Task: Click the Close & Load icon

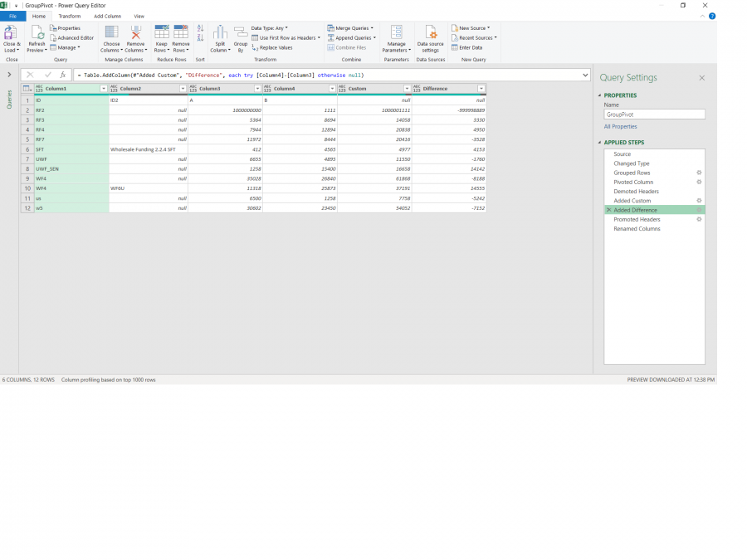Action: pos(11,33)
